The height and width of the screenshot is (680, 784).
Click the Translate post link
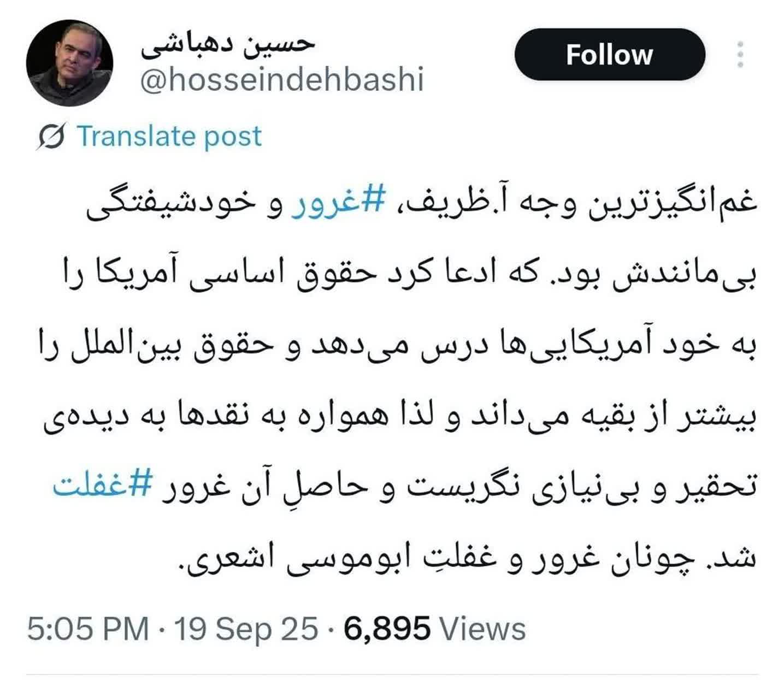pos(169,137)
